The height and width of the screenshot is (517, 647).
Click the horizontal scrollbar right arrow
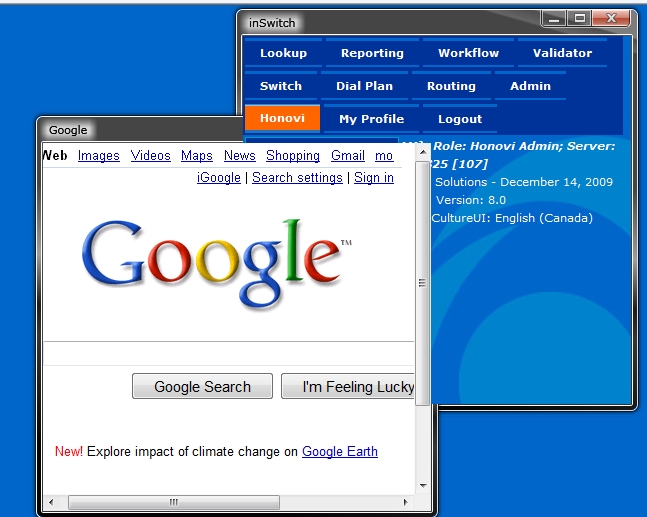click(x=406, y=502)
